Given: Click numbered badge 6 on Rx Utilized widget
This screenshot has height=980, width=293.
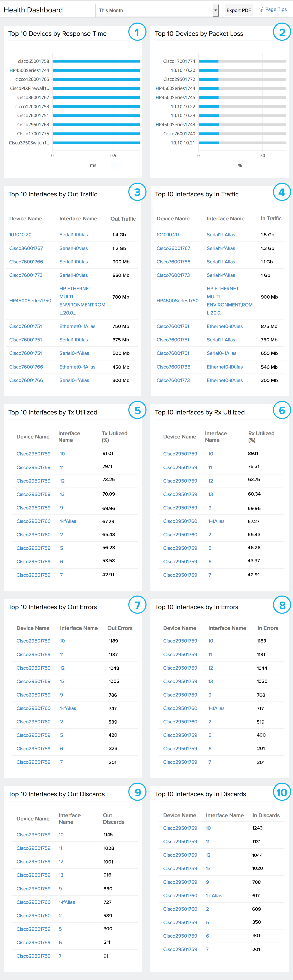Looking at the screenshot, I should click(x=282, y=411).
